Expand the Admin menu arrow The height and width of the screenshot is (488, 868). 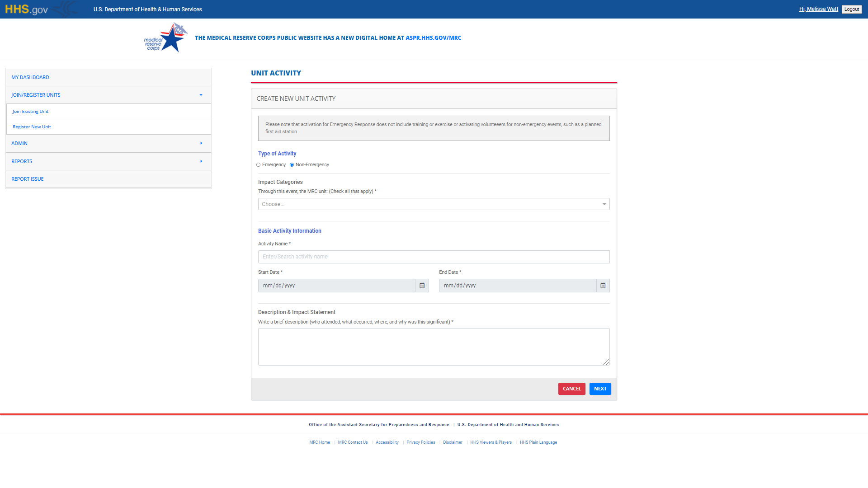[201, 143]
